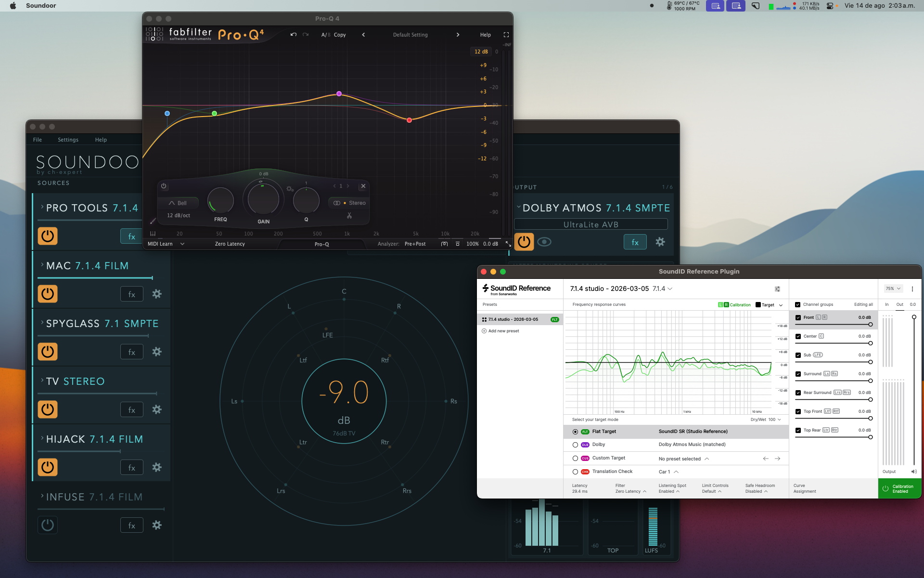Toggle the Calibration Enabled button
Screen dimensions: 924x578
pyautogui.click(x=899, y=489)
